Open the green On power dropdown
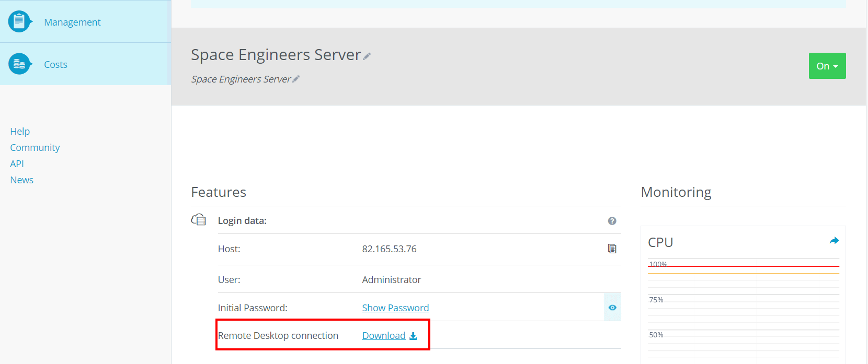Viewport: 868px width, 364px height. tap(827, 66)
